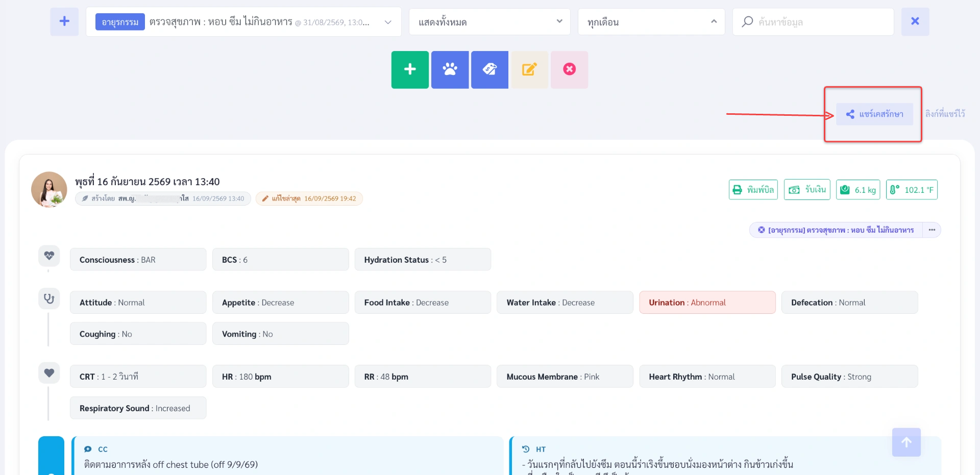Click the CC chat bubble icon

point(88,449)
